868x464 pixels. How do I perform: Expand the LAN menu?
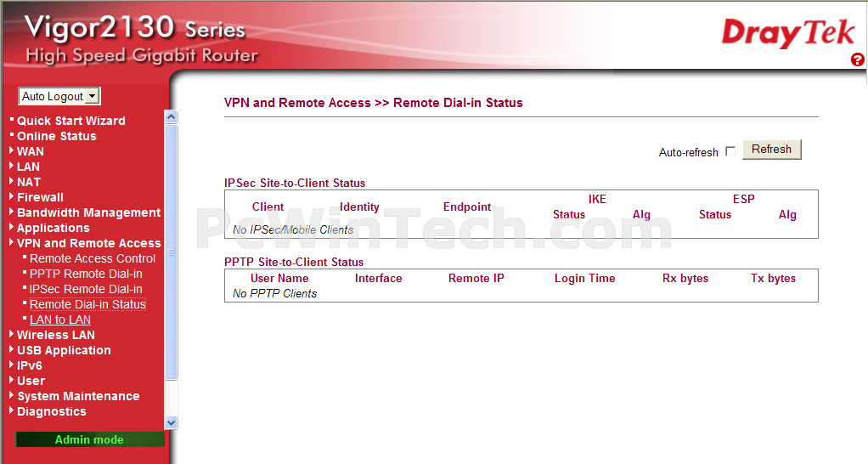coord(28,167)
